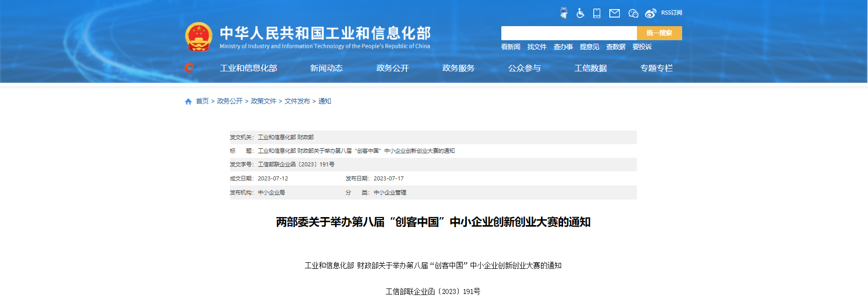The height and width of the screenshot is (297, 868).
Task: Click the home icon in breadcrumb
Action: coord(188,102)
